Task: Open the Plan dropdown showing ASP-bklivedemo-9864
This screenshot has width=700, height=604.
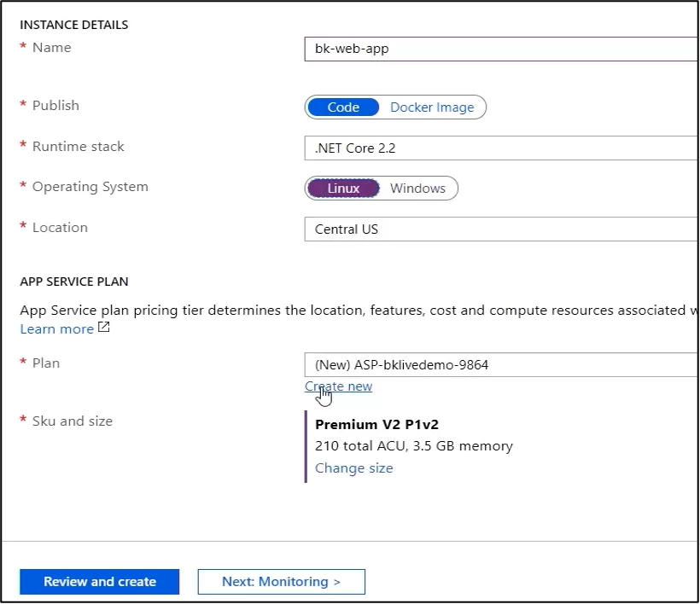Action: [502, 365]
